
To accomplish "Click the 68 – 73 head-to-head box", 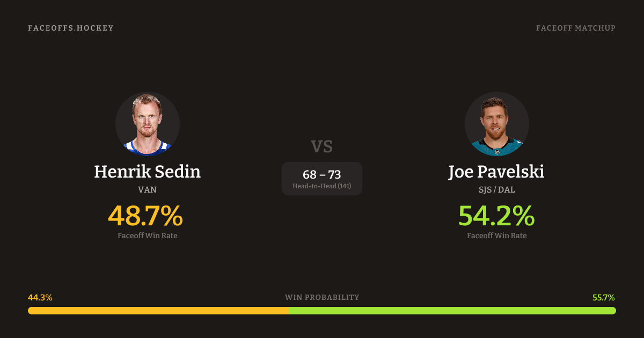I will point(322,174).
